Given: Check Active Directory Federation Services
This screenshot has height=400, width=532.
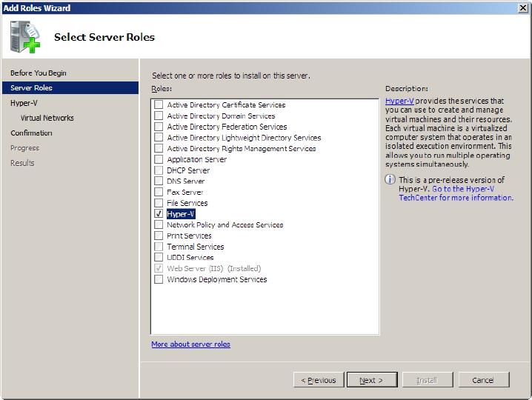Looking at the screenshot, I should point(159,127).
